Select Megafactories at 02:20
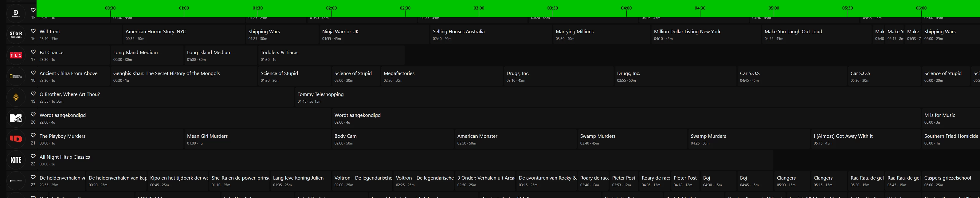Viewport: 980px width, 198px height. coord(442,77)
